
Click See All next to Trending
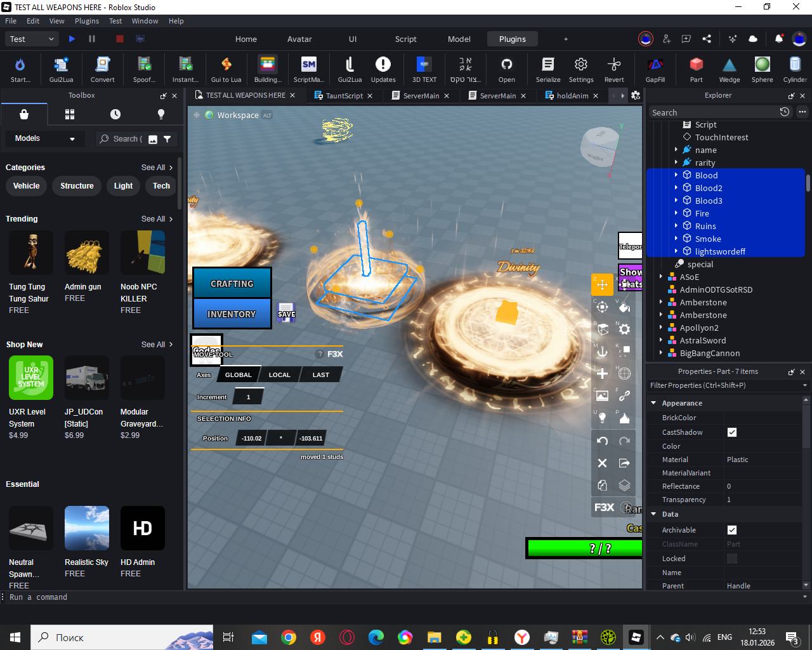[x=157, y=219]
